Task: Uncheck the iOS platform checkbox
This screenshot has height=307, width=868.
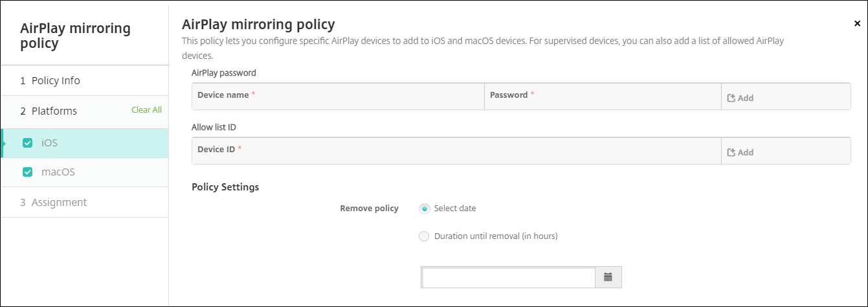Action: [x=27, y=143]
